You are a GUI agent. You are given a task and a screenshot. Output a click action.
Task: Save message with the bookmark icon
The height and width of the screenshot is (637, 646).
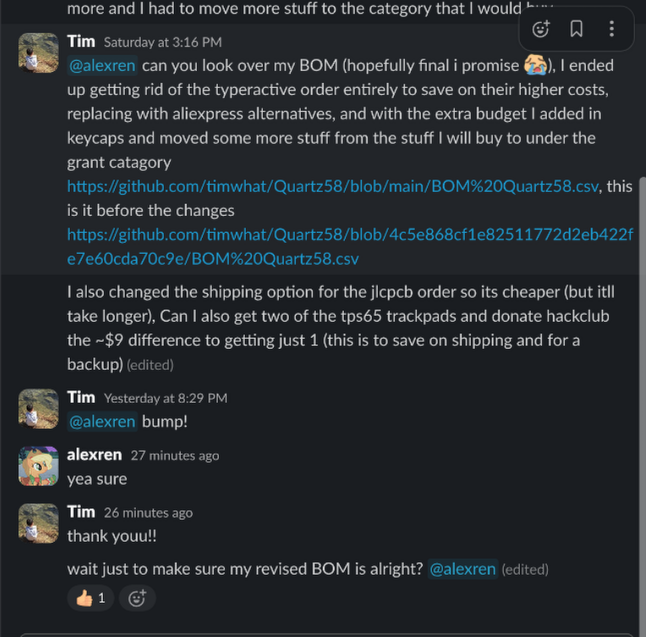point(577,30)
